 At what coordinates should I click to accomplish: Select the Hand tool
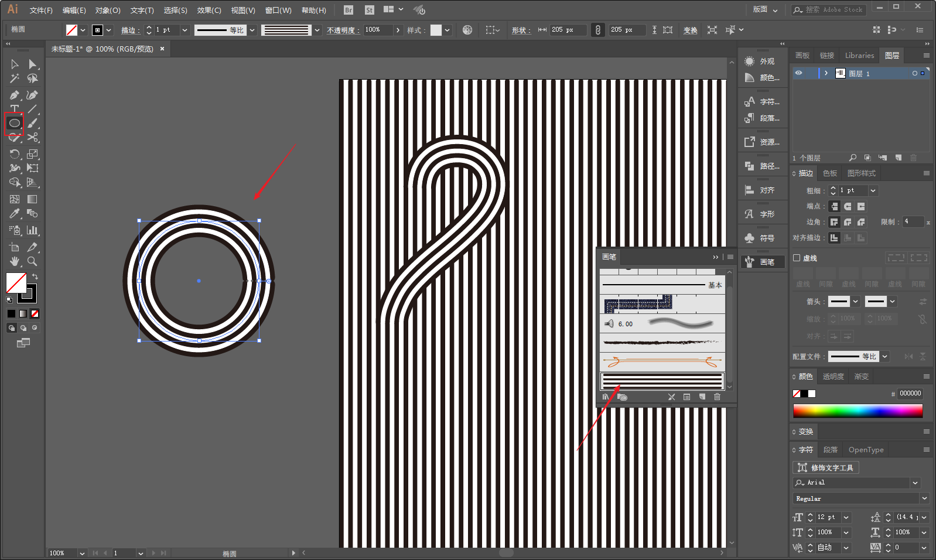(x=15, y=261)
